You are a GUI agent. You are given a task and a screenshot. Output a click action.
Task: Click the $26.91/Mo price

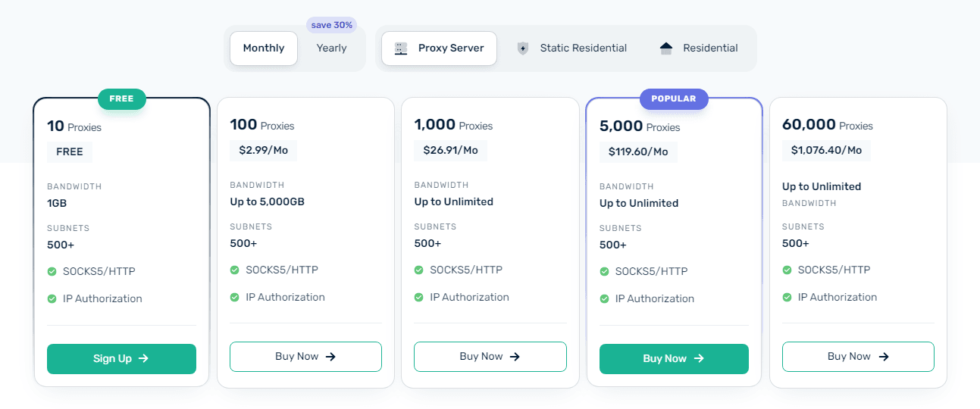click(450, 151)
